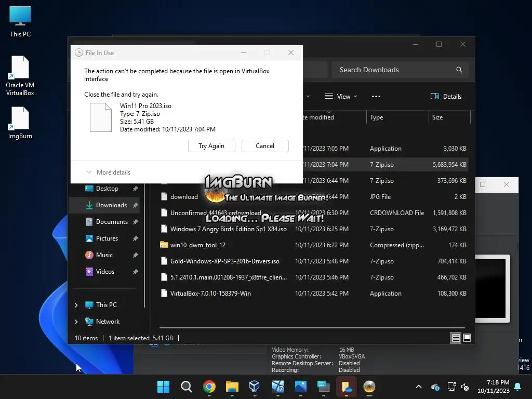532x399 pixels.
Task: Open the ImgBurn desktop shortcut
Action: coord(20,123)
